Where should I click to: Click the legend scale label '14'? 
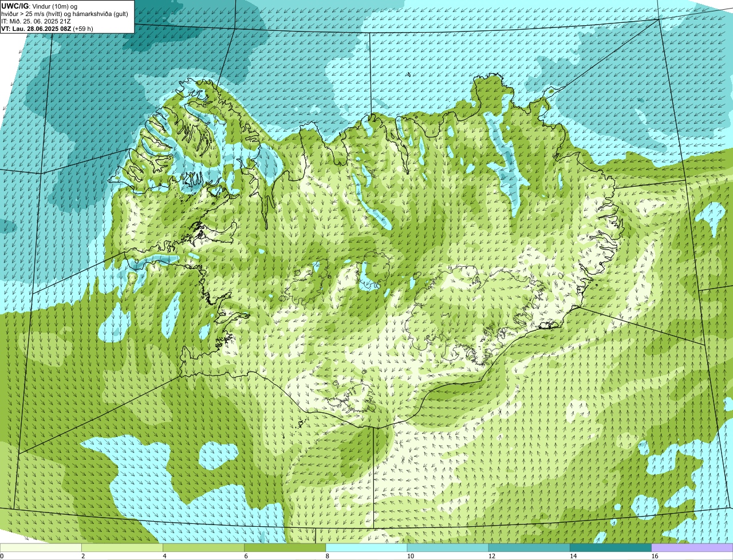point(573,556)
